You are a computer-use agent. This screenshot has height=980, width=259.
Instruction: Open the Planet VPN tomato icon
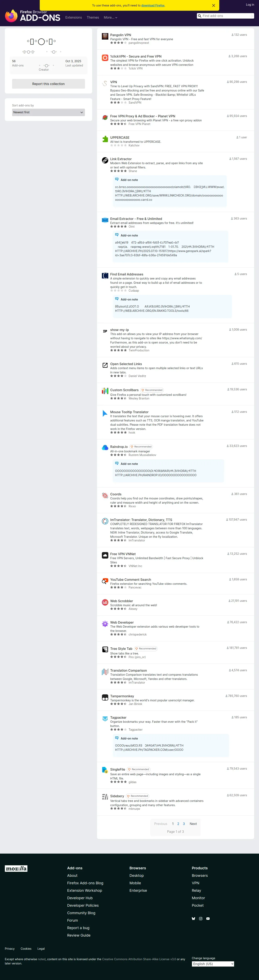(x=105, y=118)
